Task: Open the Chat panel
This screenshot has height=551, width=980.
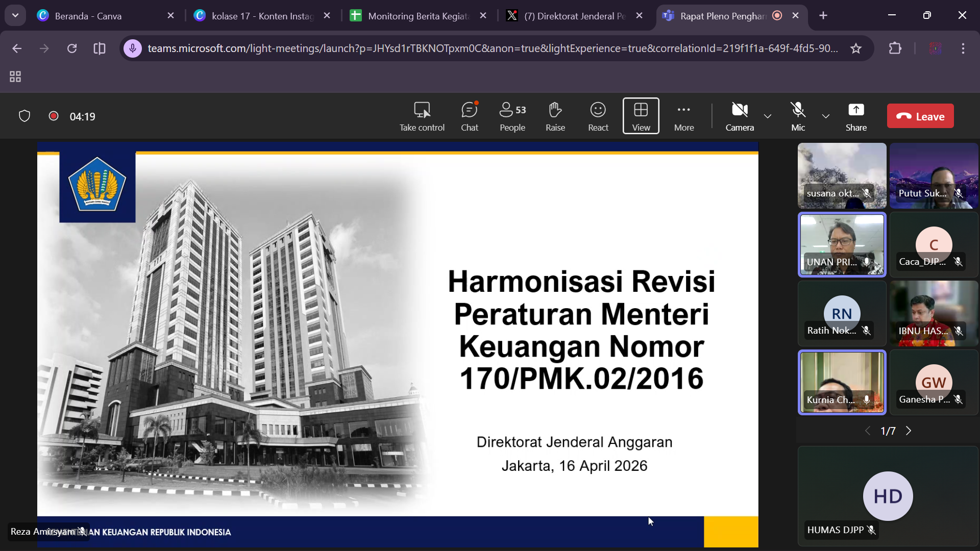Action: pyautogui.click(x=469, y=116)
